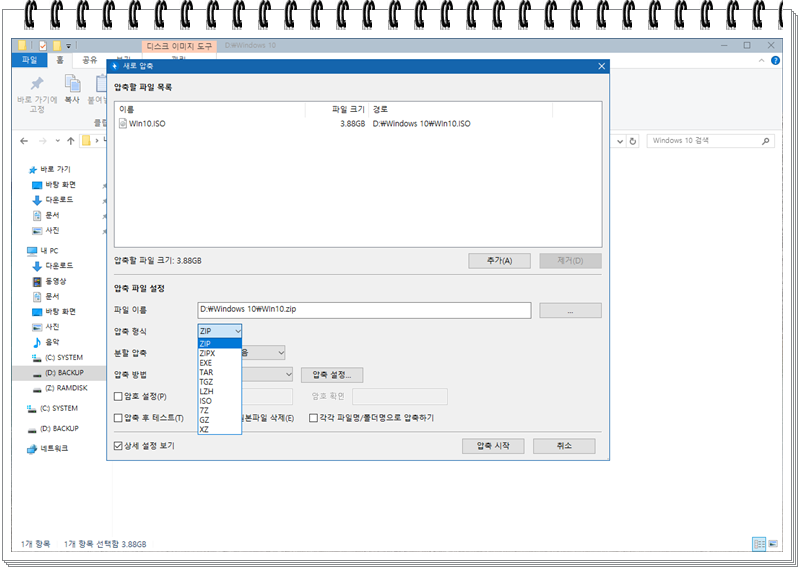The width and height of the screenshot is (800, 569).
Task: Open recent locations dropdown beside the forward arrow
Action: (57, 141)
